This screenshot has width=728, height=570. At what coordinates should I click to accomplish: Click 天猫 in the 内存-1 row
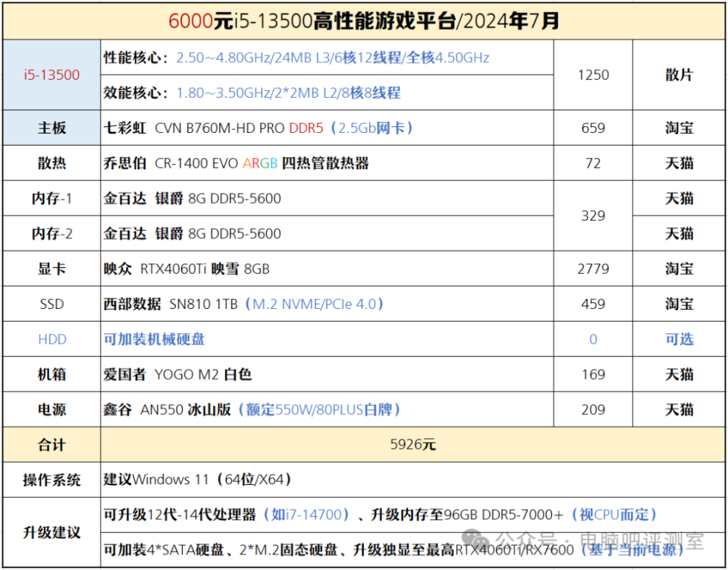[x=679, y=198]
